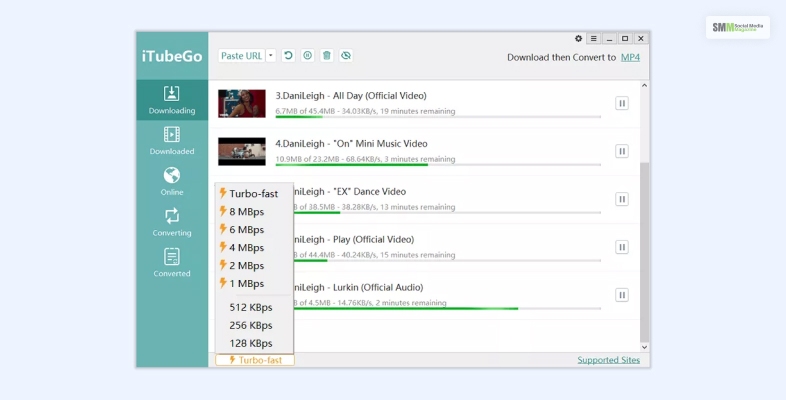
Task: Switch to the Converted tab
Action: point(172,263)
